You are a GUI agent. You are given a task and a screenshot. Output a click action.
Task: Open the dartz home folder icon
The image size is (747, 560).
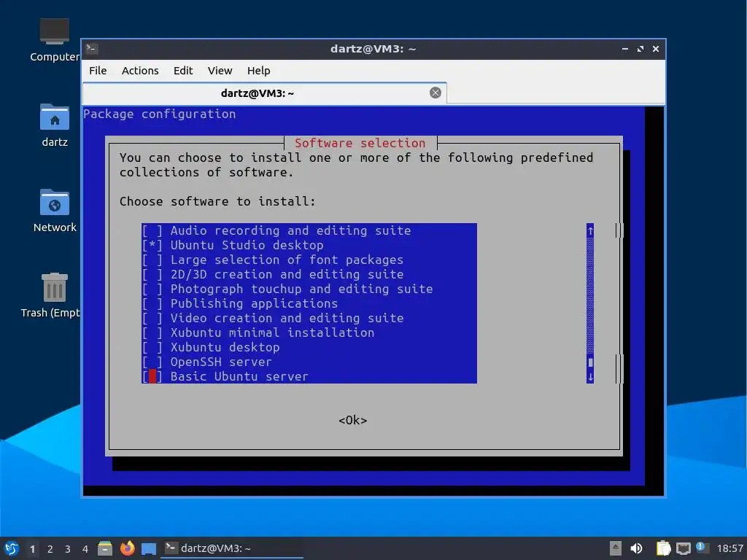tap(54, 125)
